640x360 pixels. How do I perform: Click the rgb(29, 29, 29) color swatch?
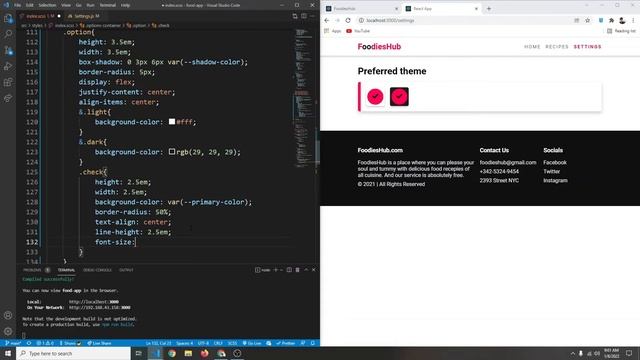172,151
